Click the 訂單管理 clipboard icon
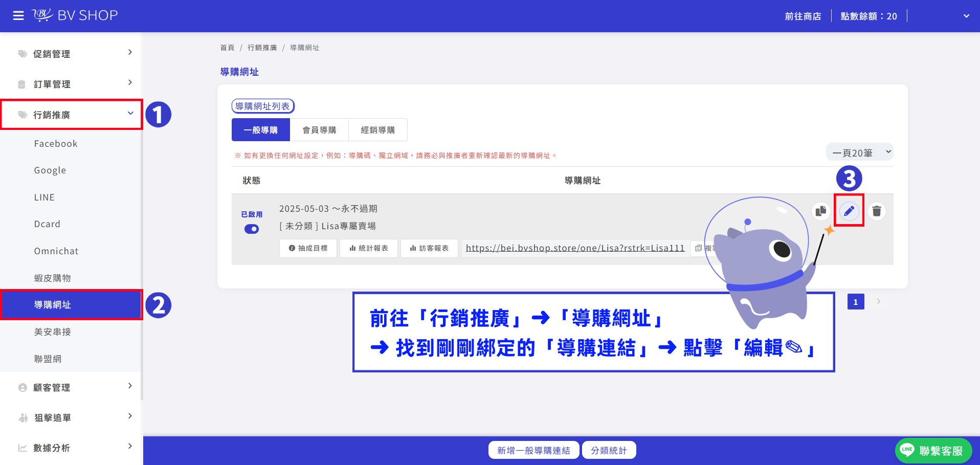 point(21,84)
